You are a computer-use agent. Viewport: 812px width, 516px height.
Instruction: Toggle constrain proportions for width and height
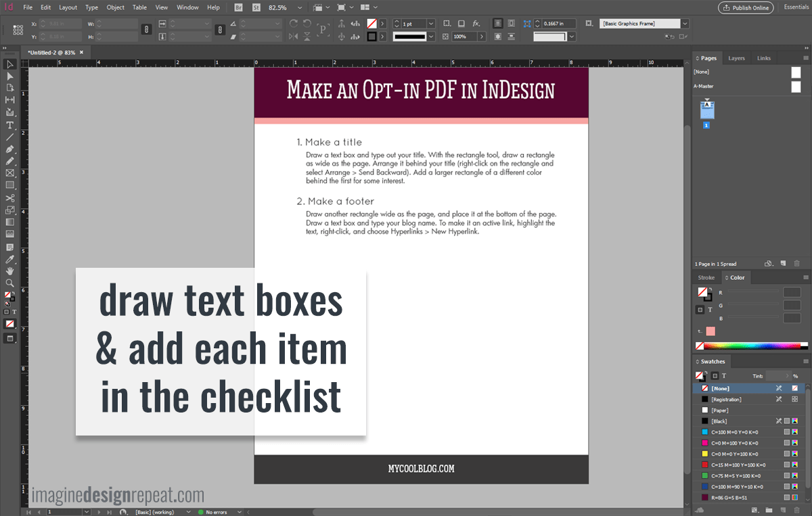tap(146, 30)
